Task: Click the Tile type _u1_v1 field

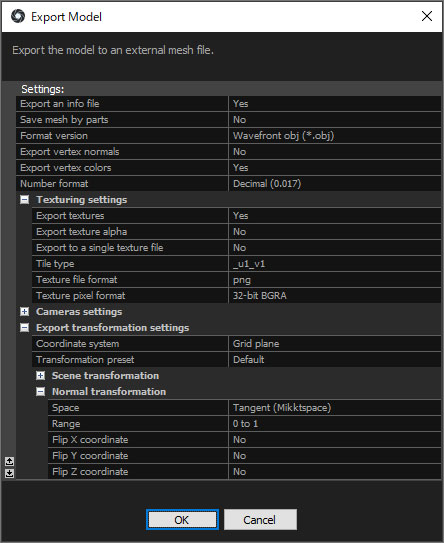Action: point(335,264)
